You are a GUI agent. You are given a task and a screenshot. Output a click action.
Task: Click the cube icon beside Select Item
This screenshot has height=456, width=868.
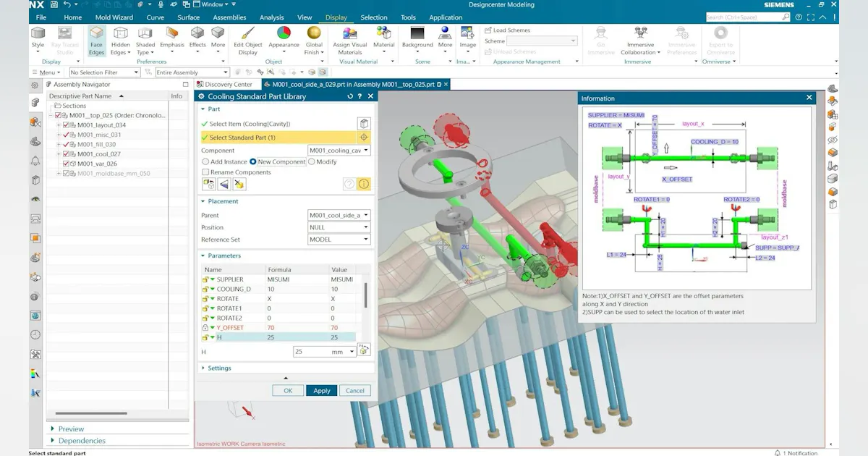coord(364,124)
